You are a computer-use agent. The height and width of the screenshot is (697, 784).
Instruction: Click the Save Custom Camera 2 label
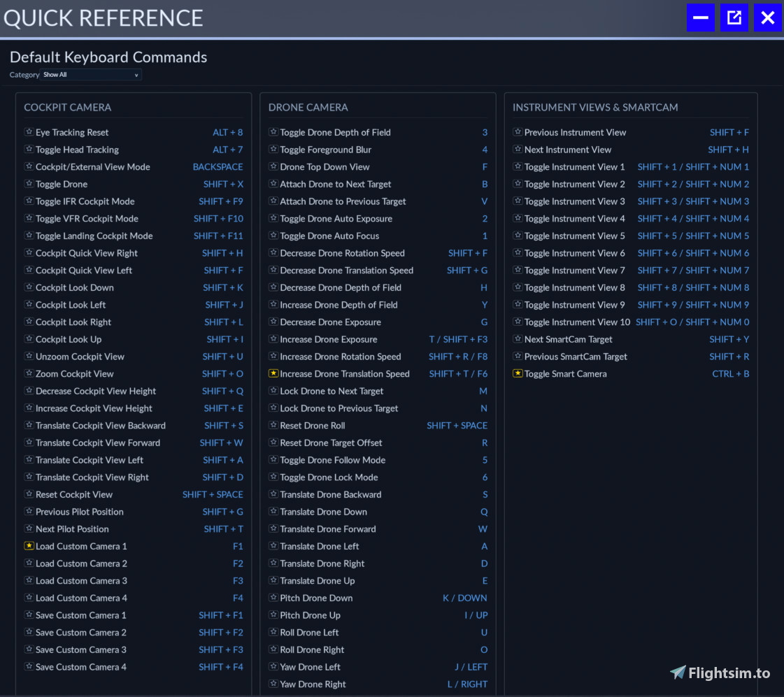(81, 633)
